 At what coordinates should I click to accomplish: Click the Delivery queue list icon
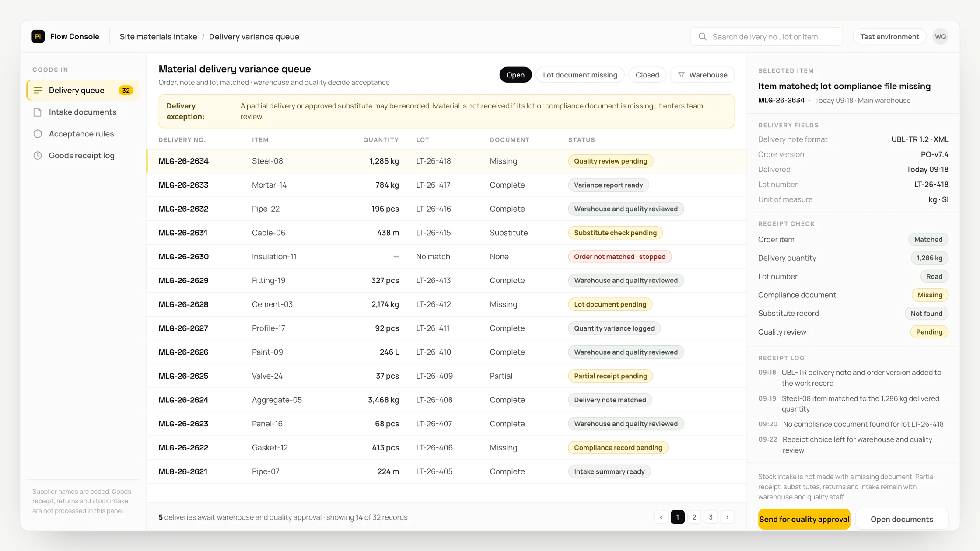[x=38, y=91]
